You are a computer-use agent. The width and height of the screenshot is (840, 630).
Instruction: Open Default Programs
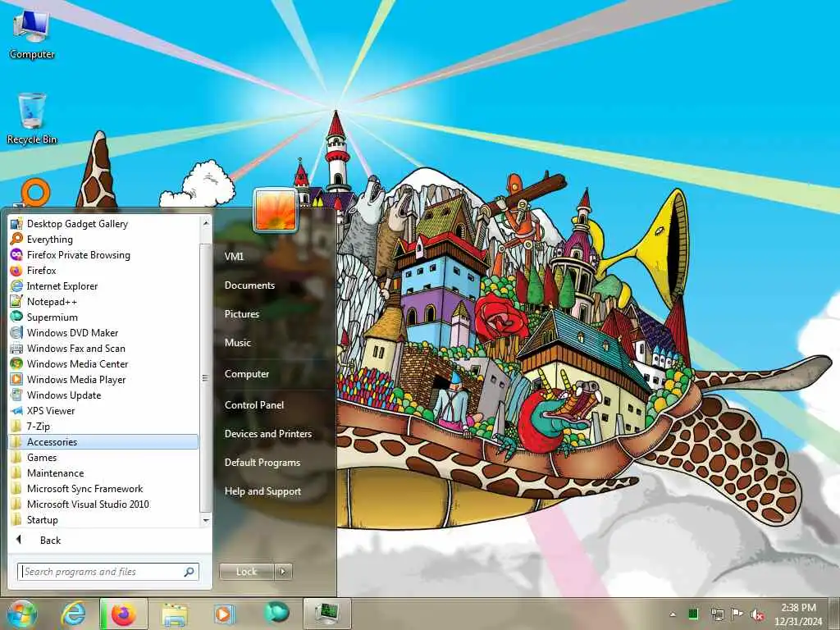(x=262, y=462)
